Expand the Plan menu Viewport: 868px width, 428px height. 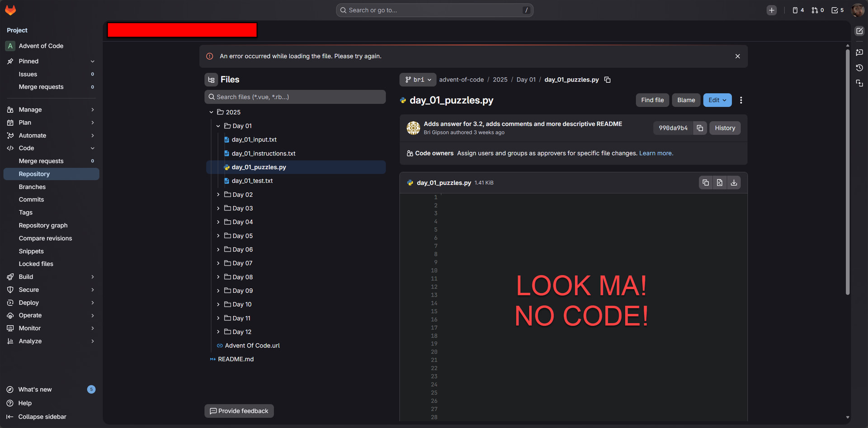point(51,123)
